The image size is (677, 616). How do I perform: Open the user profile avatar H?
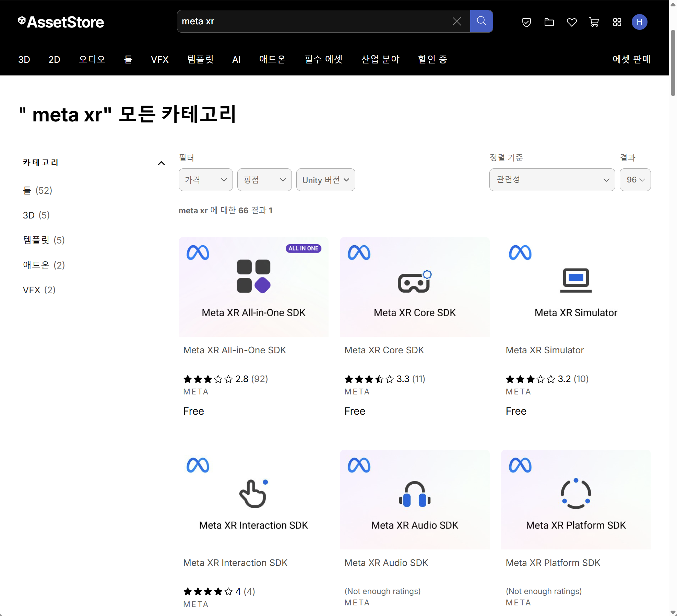point(639,22)
